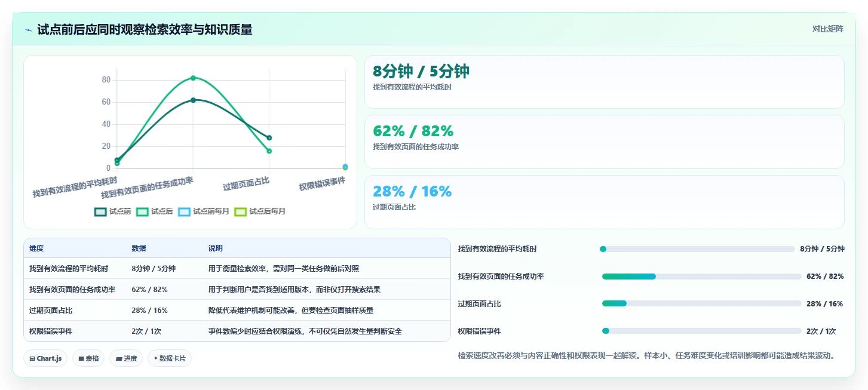The width and height of the screenshot is (868, 390).
Task: Click the 找到有效页面的任务成功率 x-axis label
Action: point(147,187)
